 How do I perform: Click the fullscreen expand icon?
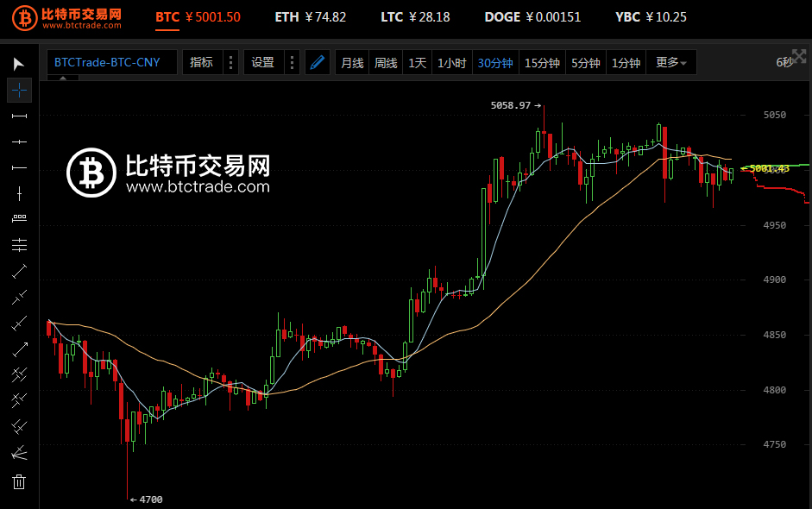(x=799, y=56)
